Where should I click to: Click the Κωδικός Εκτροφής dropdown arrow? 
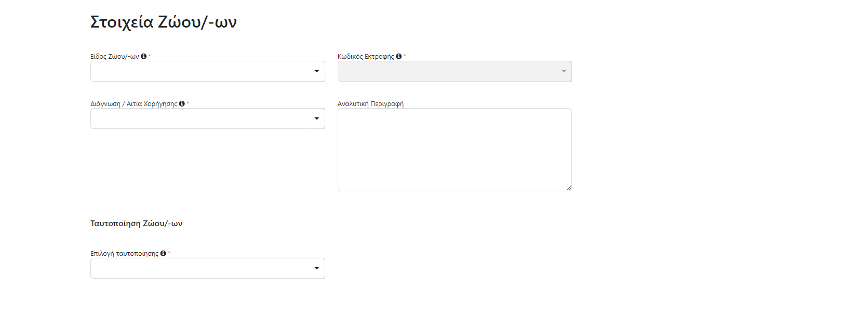pyautogui.click(x=564, y=71)
